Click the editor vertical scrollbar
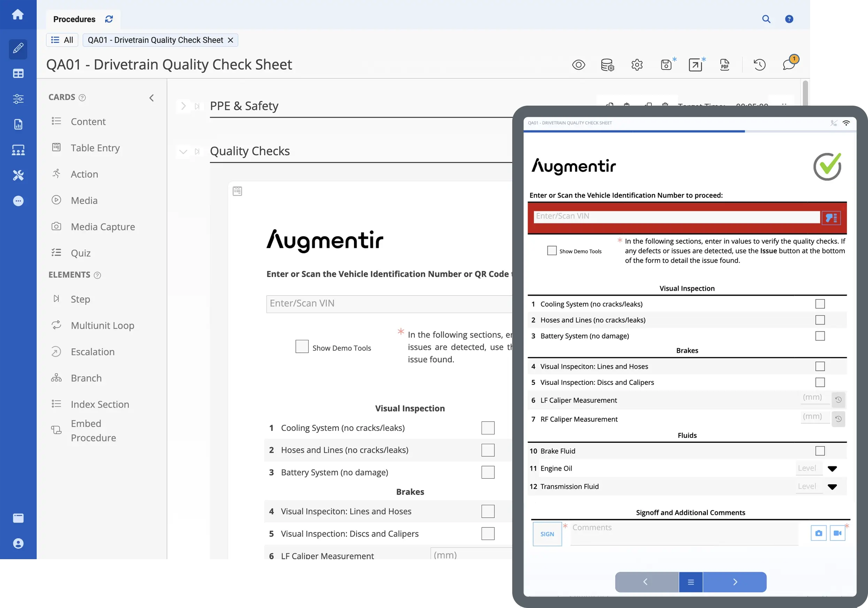This screenshot has height=608, width=868. click(x=805, y=93)
